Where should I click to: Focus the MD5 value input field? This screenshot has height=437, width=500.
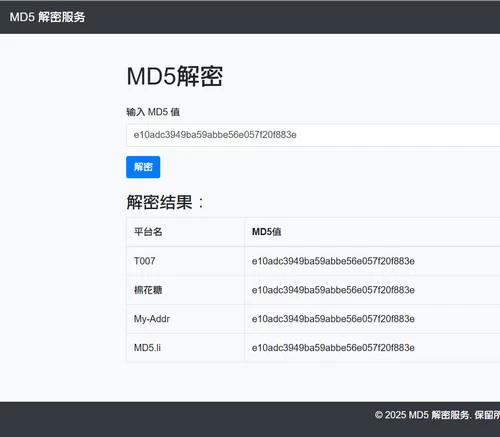(313, 135)
